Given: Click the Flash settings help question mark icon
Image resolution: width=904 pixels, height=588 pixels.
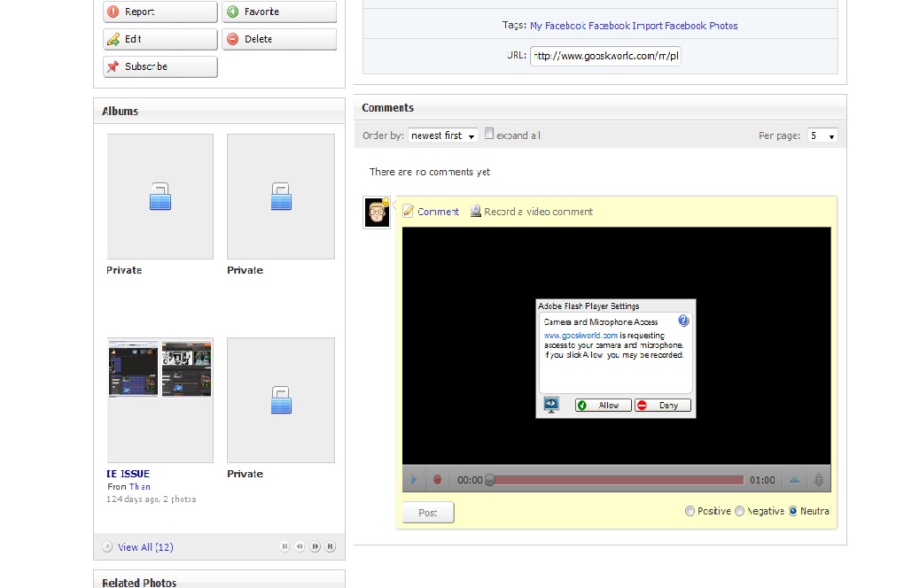Looking at the screenshot, I should tap(683, 321).
